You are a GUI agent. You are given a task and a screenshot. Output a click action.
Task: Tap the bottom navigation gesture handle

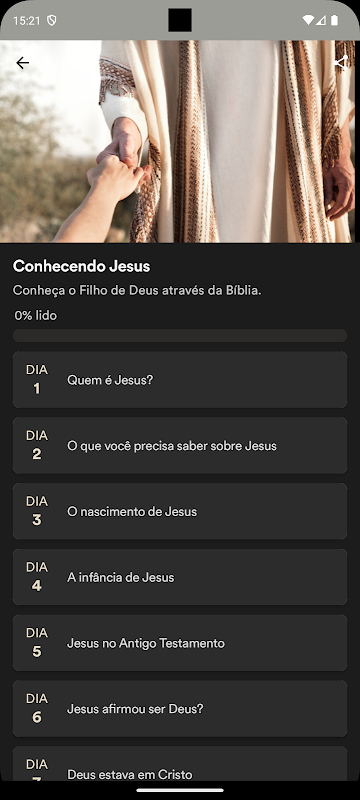180,790
